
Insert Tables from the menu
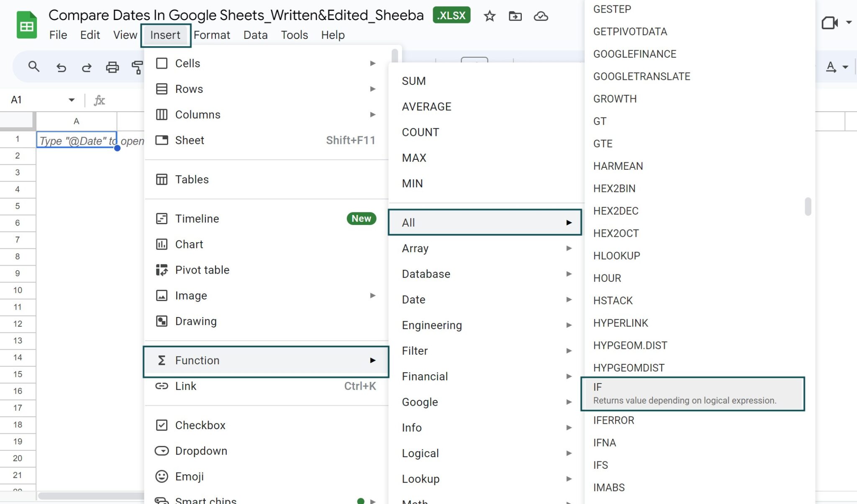tap(266, 179)
